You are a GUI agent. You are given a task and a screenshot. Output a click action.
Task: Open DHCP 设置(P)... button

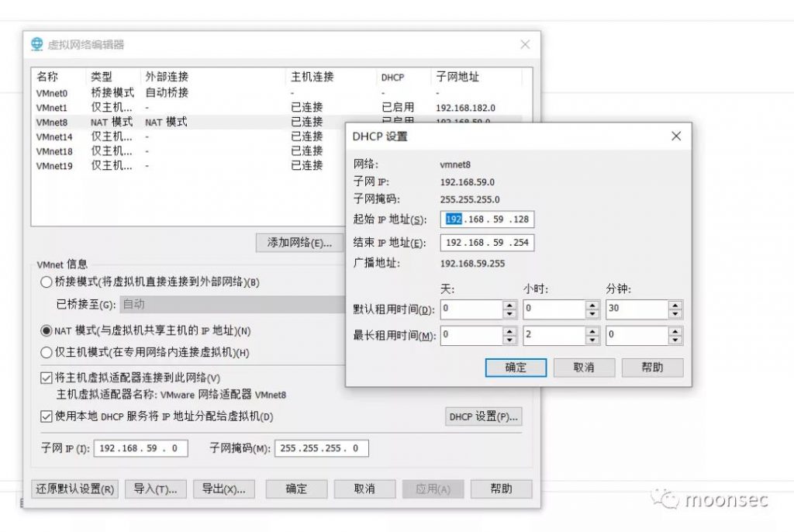[484, 416]
